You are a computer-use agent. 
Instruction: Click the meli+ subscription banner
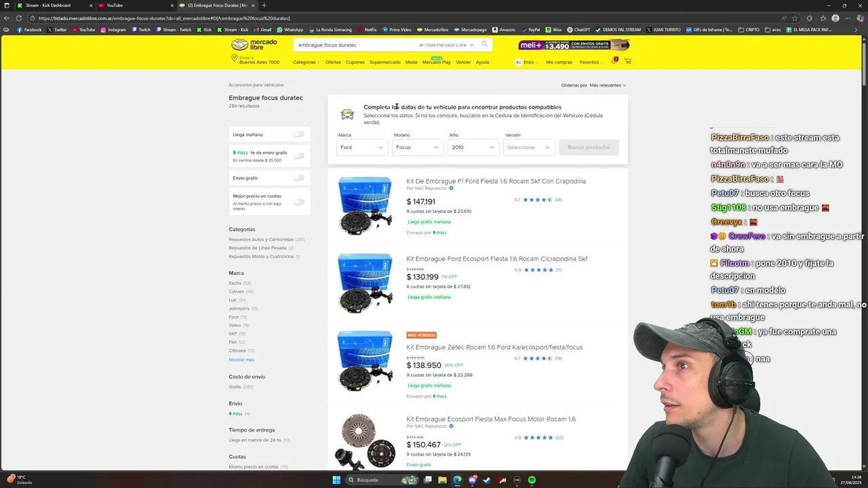pyautogui.click(x=574, y=45)
